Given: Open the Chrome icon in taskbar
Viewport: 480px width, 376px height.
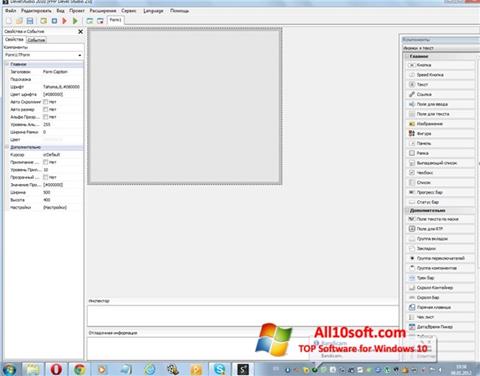Looking at the screenshot, I should 79,369.
